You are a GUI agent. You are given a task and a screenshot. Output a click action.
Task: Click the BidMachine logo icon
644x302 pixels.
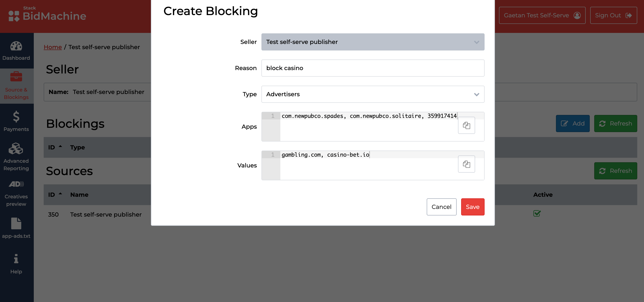click(14, 16)
